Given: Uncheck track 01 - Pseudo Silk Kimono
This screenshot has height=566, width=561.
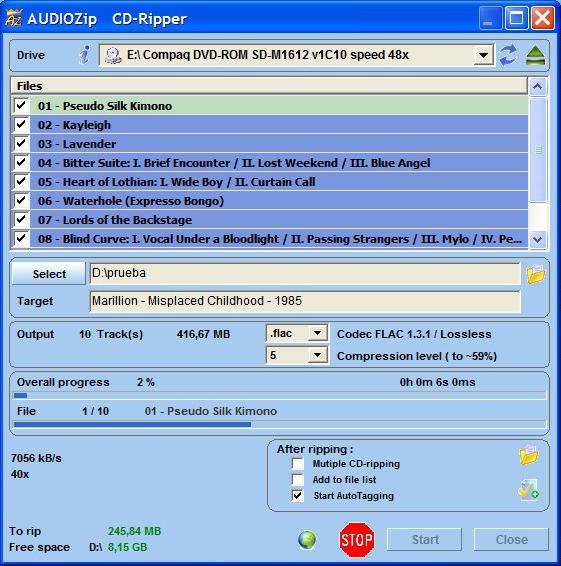Looking at the screenshot, I should [21, 106].
